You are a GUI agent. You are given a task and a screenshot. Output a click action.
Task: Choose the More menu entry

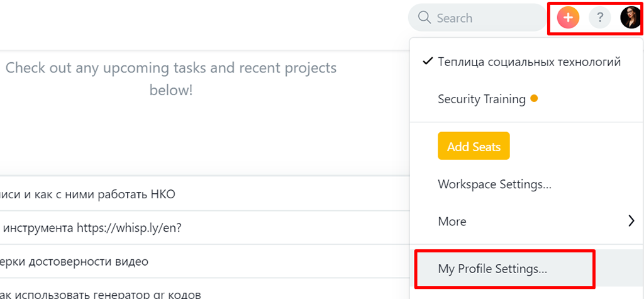pos(452,222)
